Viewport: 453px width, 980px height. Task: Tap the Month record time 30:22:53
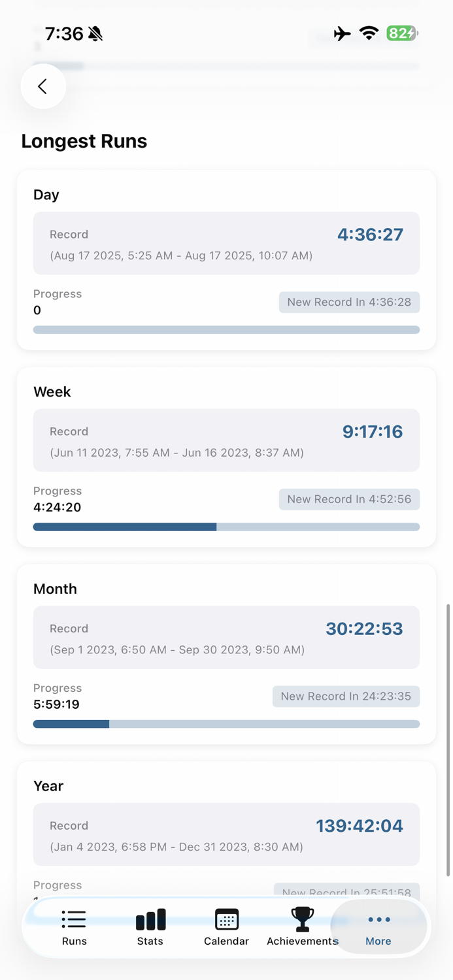pyautogui.click(x=364, y=630)
